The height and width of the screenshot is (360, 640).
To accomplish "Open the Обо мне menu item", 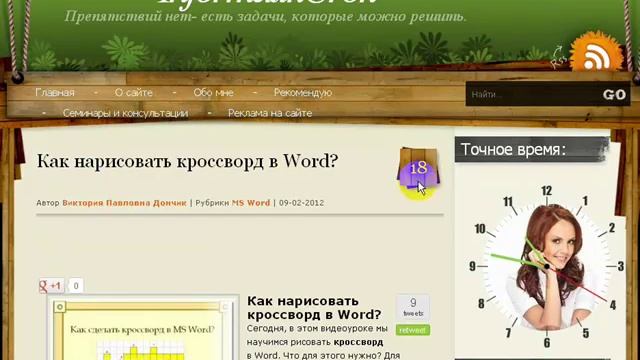I will click(x=213, y=93).
